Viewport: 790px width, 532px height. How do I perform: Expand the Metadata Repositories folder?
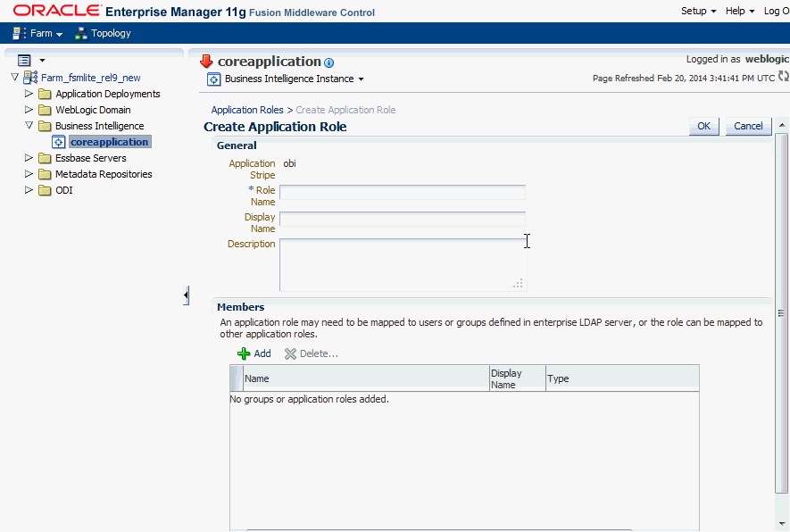(x=29, y=174)
